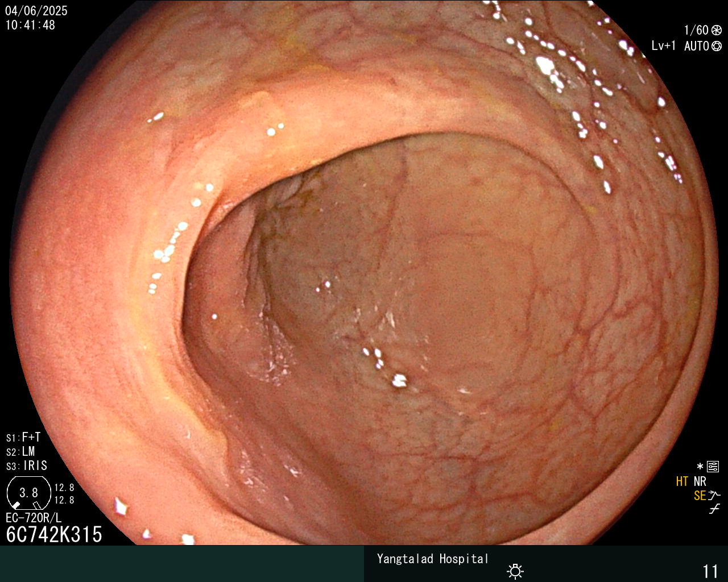
Task: Click the NR noise reduction indicator
Action: pos(700,481)
